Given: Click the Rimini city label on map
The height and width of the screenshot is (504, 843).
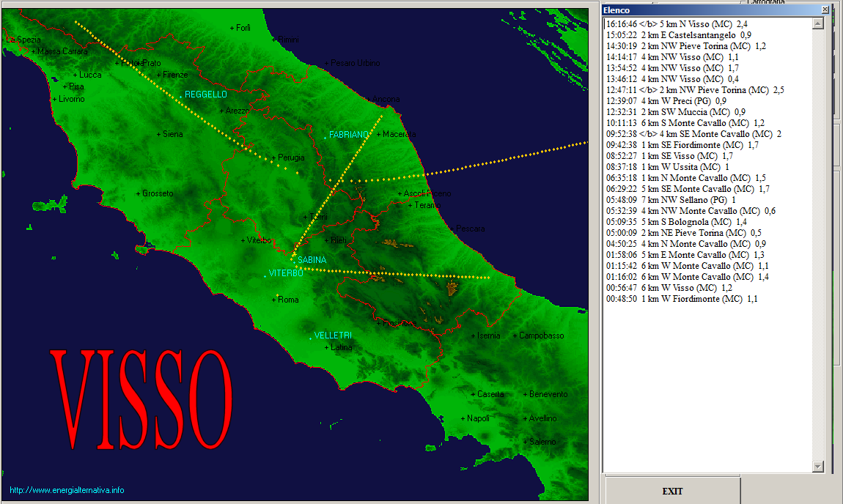Looking at the screenshot, I should click(288, 40).
